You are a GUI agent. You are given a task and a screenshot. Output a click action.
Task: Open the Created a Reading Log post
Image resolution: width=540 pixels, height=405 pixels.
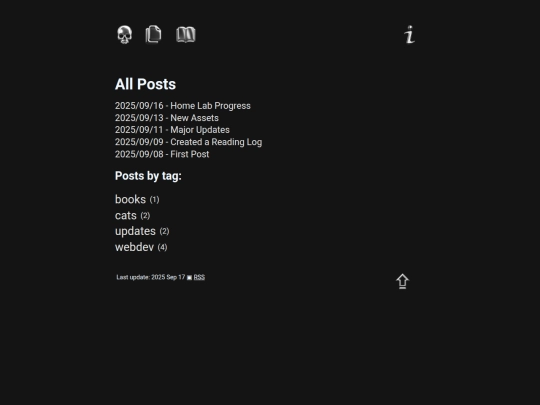[x=216, y=142]
